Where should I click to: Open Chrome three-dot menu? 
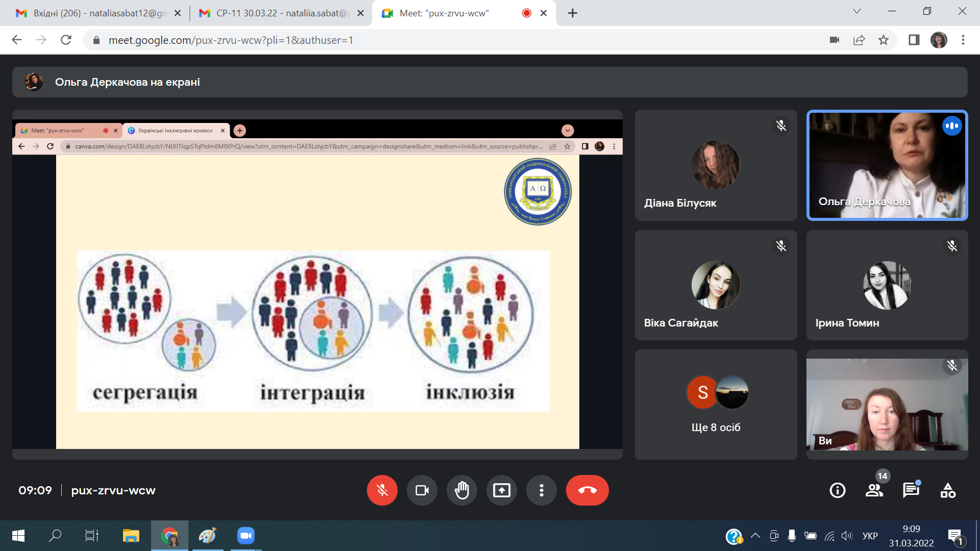[x=963, y=40]
